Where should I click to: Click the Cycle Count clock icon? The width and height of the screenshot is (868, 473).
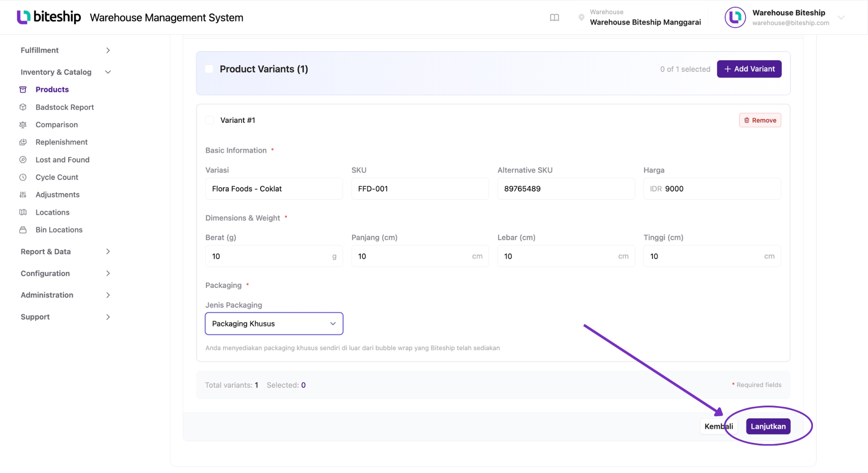(x=23, y=177)
